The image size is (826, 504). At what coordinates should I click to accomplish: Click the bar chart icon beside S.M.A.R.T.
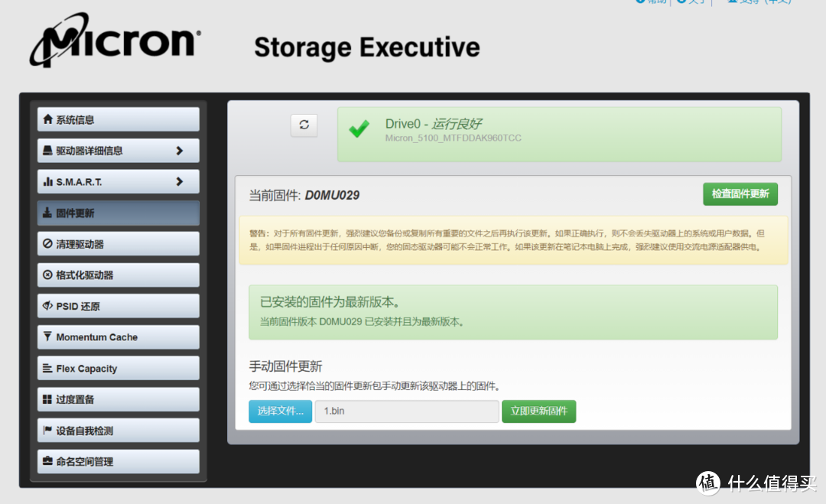click(x=48, y=182)
